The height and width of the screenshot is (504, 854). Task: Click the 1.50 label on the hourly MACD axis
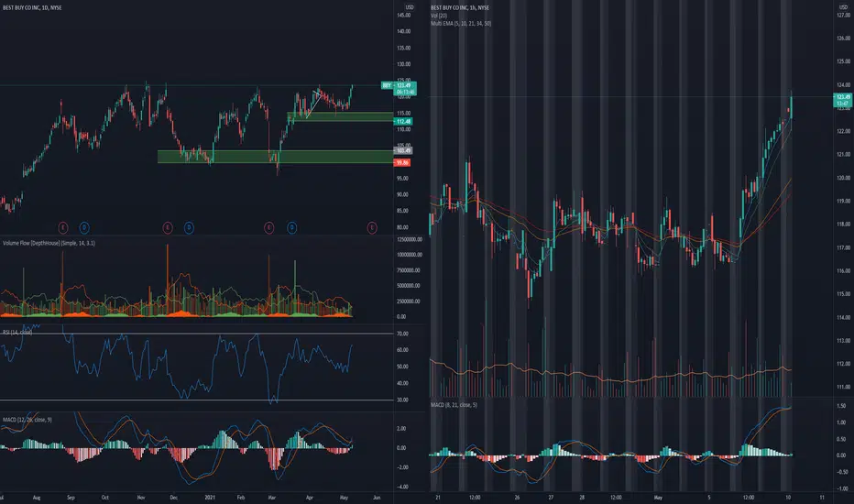click(x=841, y=406)
